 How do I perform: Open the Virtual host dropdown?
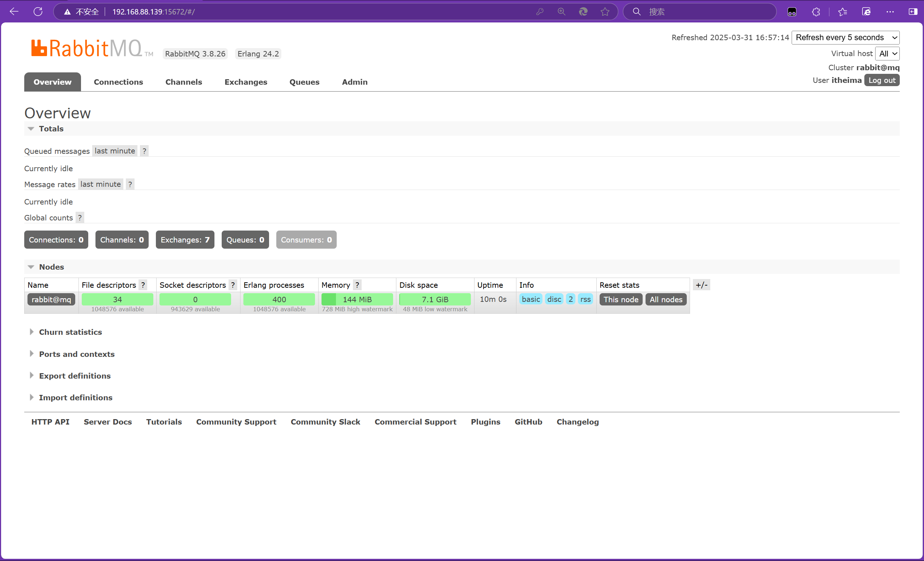pyautogui.click(x=887, y=54)
